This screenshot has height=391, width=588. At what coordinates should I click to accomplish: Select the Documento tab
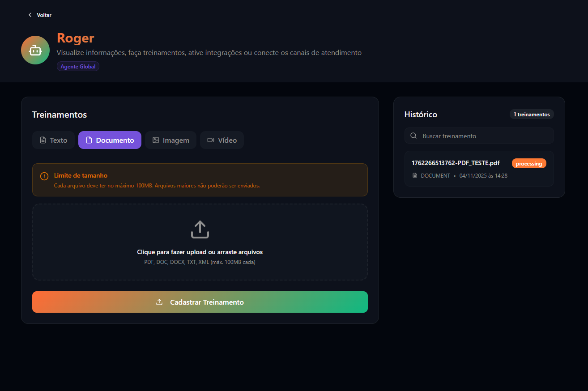click(110, 140)
